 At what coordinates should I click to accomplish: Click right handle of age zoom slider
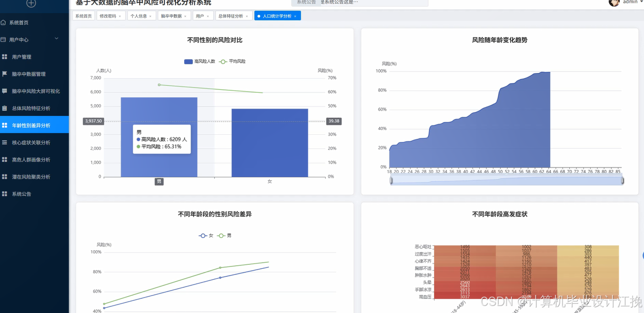[622, 180]
